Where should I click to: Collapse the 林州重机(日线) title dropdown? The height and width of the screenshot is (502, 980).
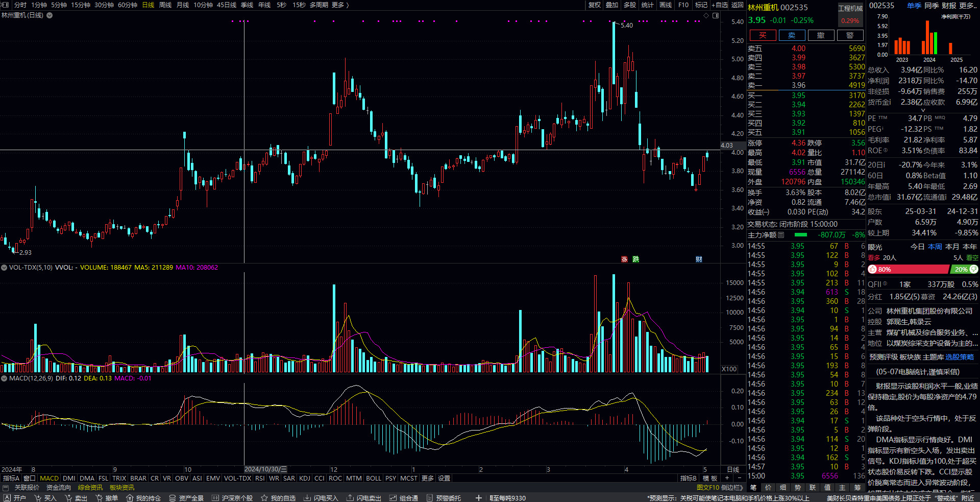point(50,15)
